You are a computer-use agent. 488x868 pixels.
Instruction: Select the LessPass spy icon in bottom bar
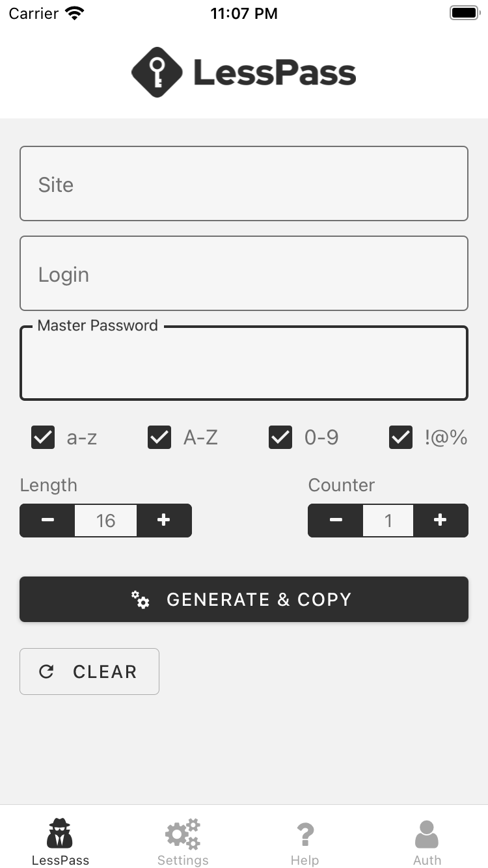click(x=60, y=834)
